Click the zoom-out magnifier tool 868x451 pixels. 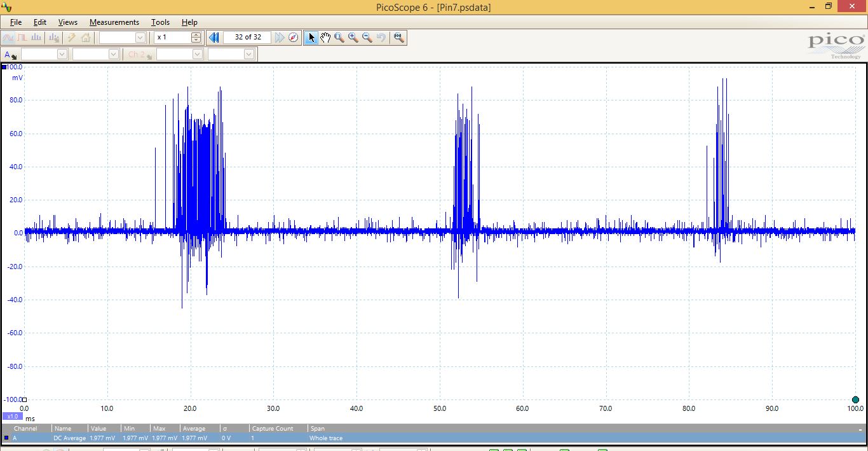(x=367, y=38)
